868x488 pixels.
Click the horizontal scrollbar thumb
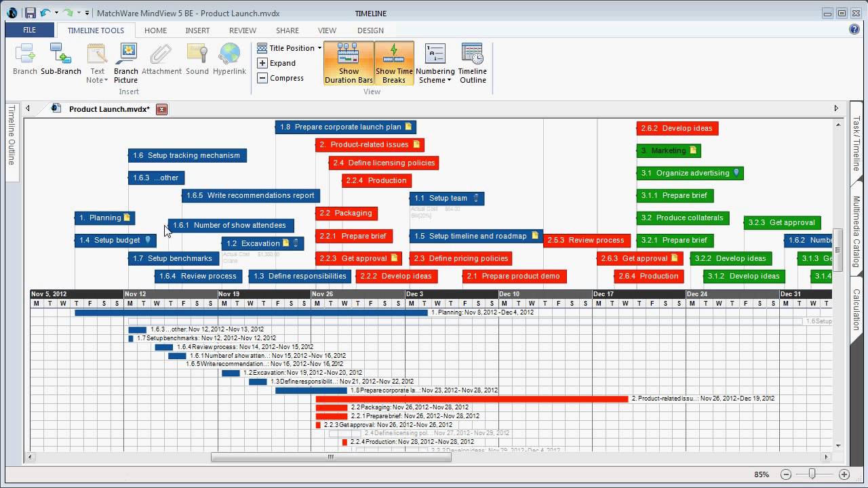(331, 457)
